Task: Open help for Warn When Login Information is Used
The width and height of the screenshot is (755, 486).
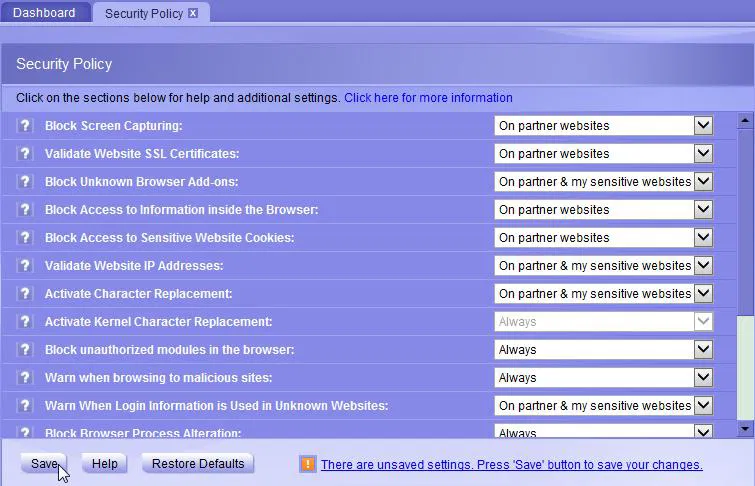Action: (25, 405)
